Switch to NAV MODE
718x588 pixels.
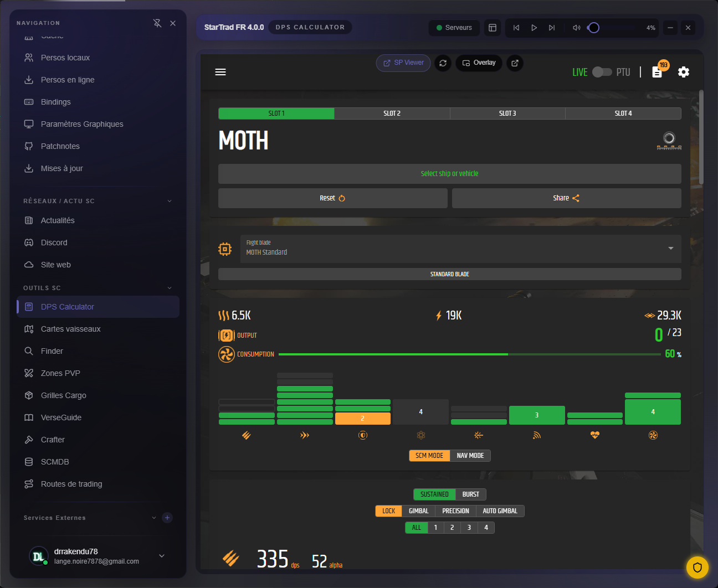click(470, 456)
